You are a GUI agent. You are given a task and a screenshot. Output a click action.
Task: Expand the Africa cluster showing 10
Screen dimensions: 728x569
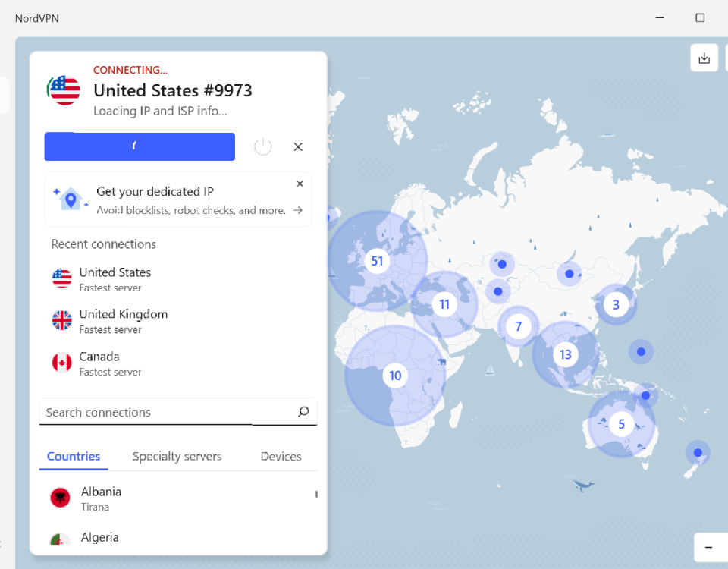point(394,376)
